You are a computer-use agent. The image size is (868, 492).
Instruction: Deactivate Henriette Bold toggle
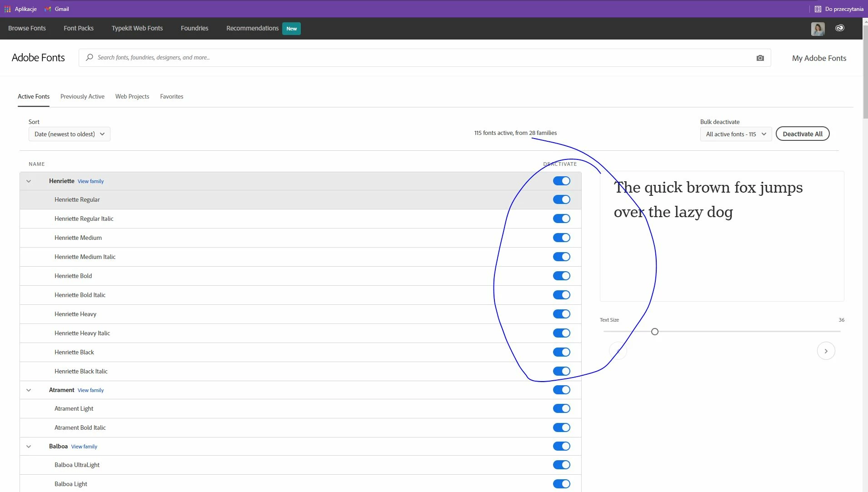coord(561,276)
